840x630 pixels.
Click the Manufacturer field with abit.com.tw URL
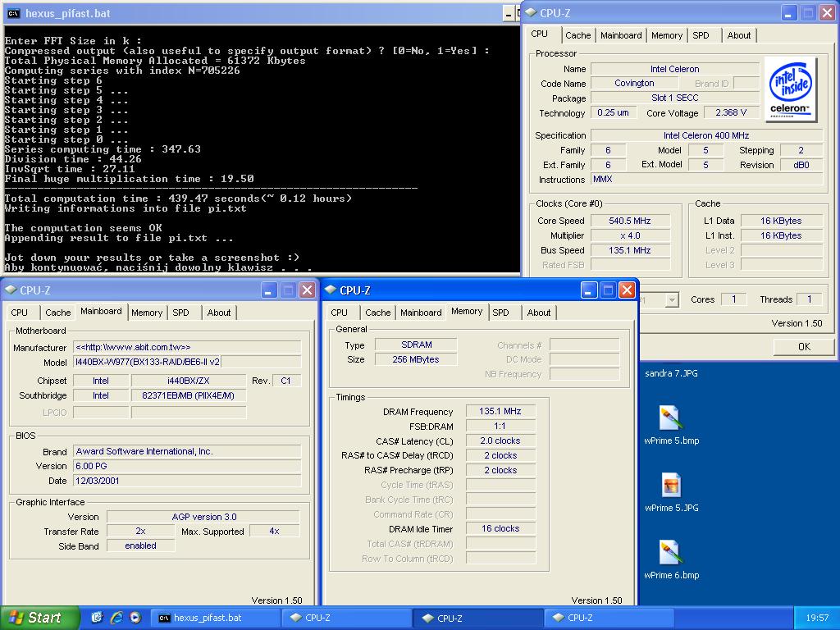pos(187,347)
